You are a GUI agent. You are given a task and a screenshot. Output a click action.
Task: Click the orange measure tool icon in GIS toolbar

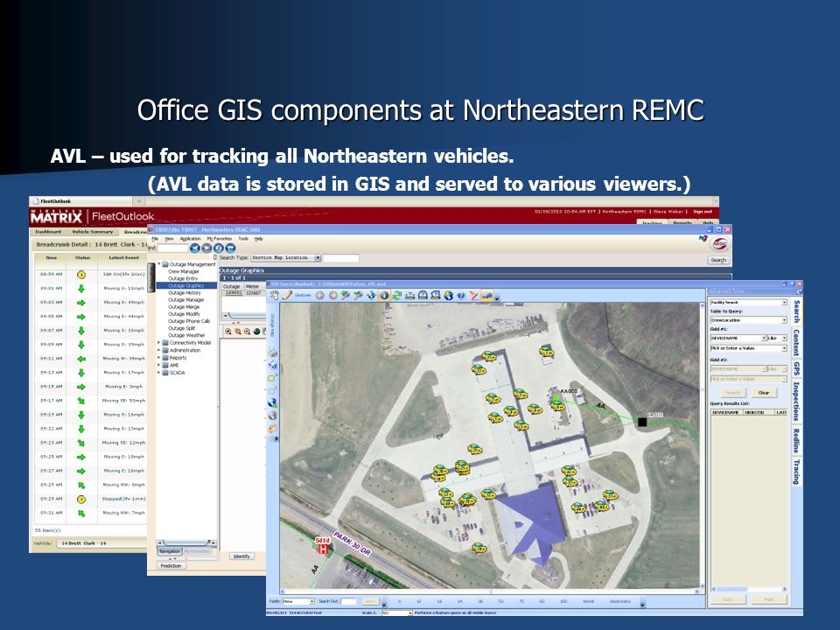click(473, 295)
